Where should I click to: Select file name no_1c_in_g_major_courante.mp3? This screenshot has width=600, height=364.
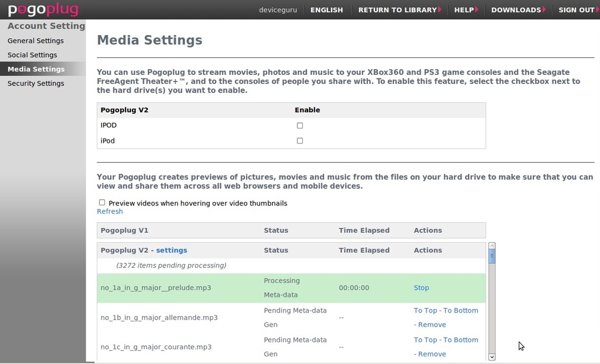[156, 347]
